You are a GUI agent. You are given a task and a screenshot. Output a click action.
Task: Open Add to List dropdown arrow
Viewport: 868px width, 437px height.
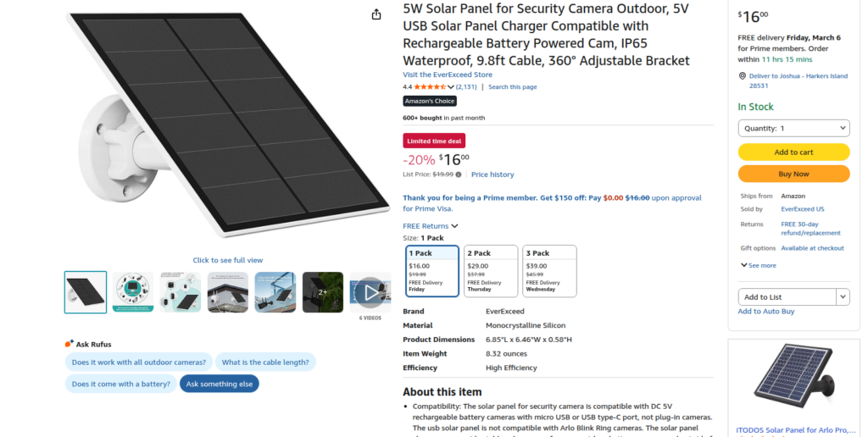(843, 297)
